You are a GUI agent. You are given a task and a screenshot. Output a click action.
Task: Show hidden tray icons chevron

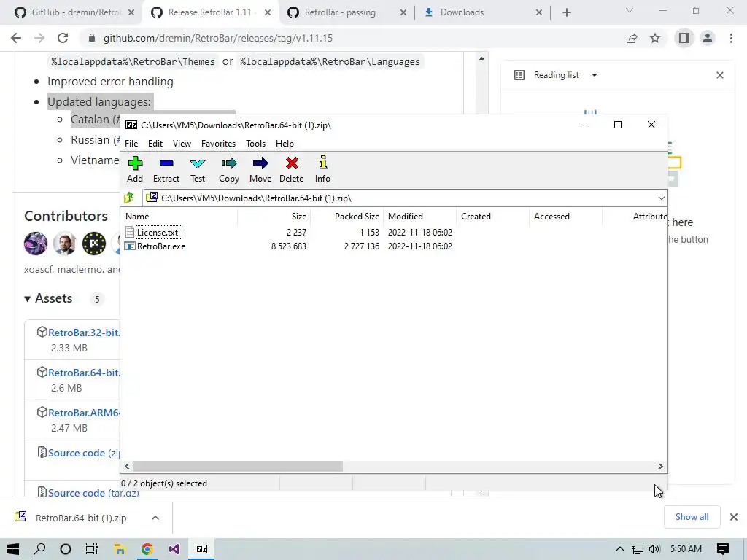[620, 549]
